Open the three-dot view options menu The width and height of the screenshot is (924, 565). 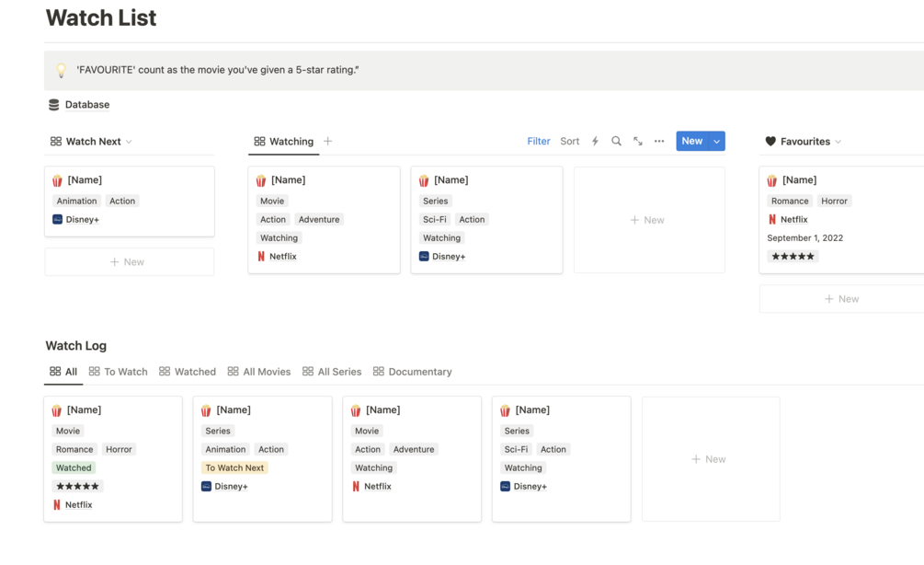pyautogui.click(x=659, y=142)
